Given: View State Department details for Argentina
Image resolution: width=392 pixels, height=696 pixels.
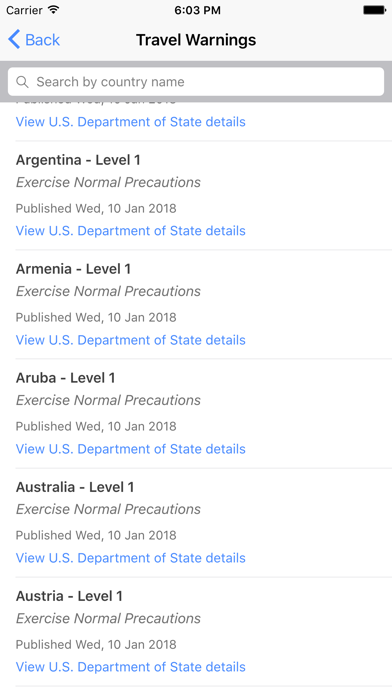Looking at the screenshot, I should click(x=131, y=231).
